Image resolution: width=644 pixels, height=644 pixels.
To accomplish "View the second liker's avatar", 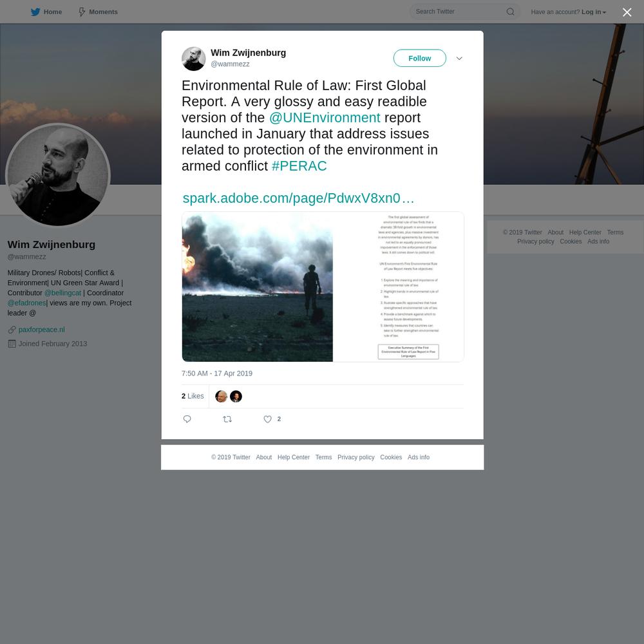I will click(x=236, y=396).
